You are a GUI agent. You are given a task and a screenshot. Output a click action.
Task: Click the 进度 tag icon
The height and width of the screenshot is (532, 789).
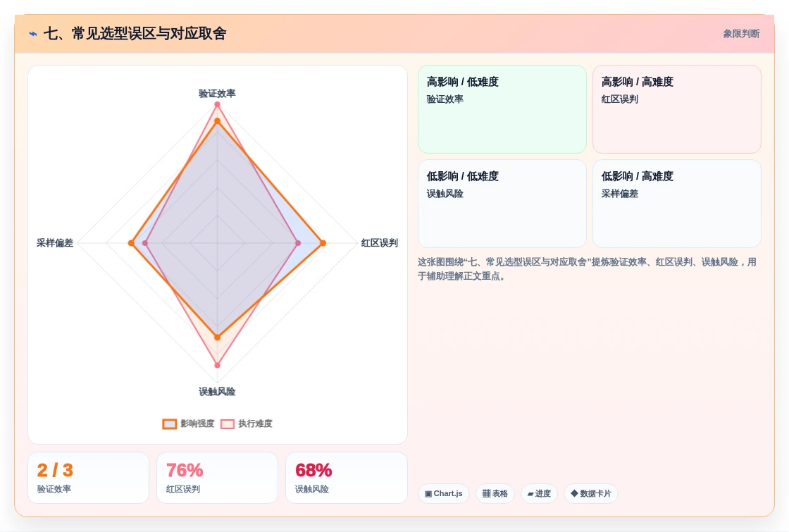pos(530,494)
